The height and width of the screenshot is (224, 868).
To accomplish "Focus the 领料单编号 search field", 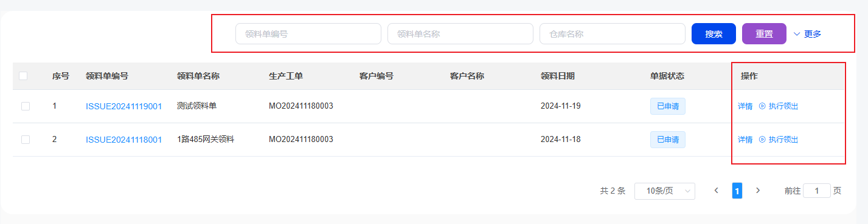I will coord(308,34).
